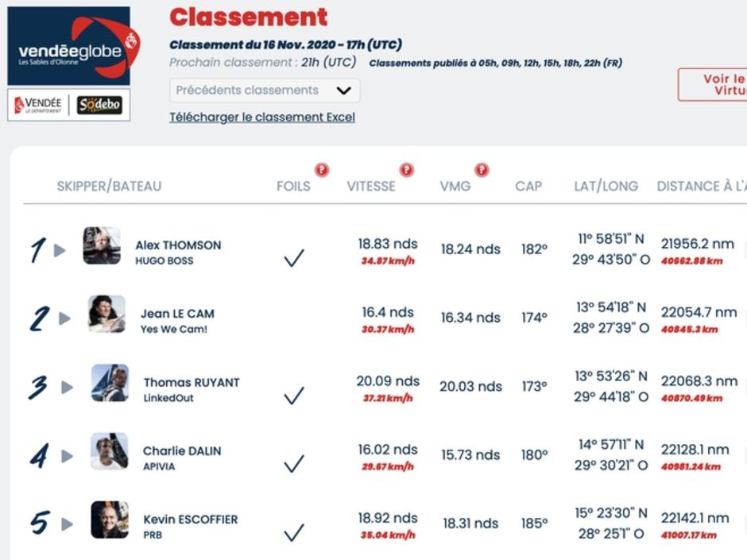Viewport: 747px width, 560px height.
Task: Click the foils checkmark for Alex THOMSON
Action: [x=294, y=257]
